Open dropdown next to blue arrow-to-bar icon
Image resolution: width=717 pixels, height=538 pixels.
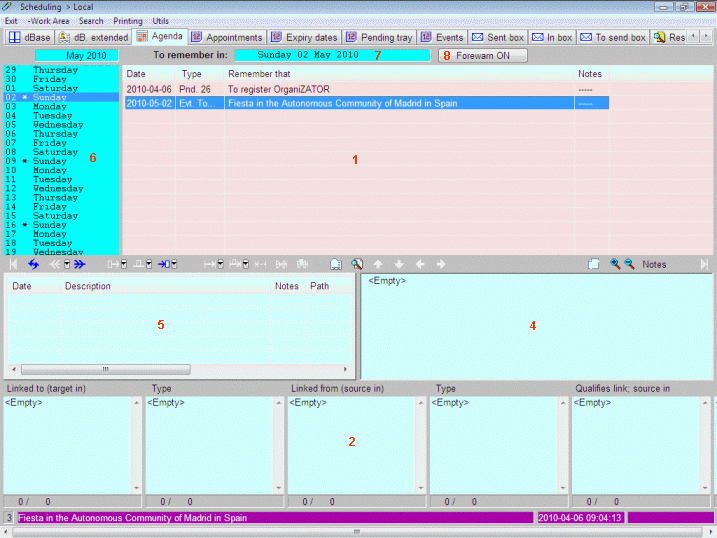pyautogui.click(x=174, y=264)
